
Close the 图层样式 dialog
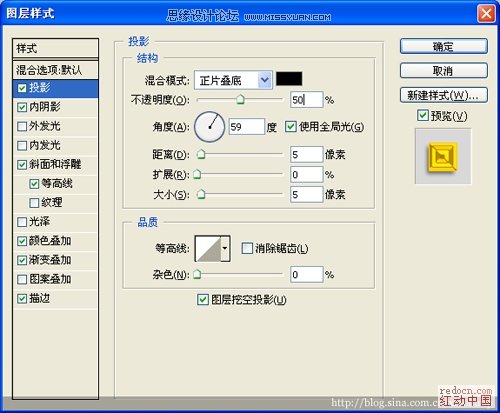tap(486, 14)
